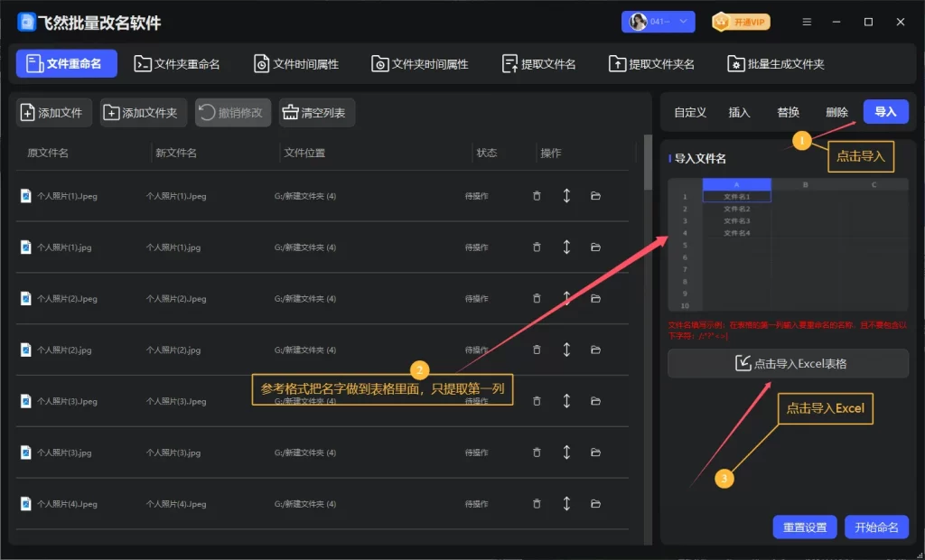Open folder location of 个人照片(1).jpg
The image size is (925, 560).
pos(595,247)
